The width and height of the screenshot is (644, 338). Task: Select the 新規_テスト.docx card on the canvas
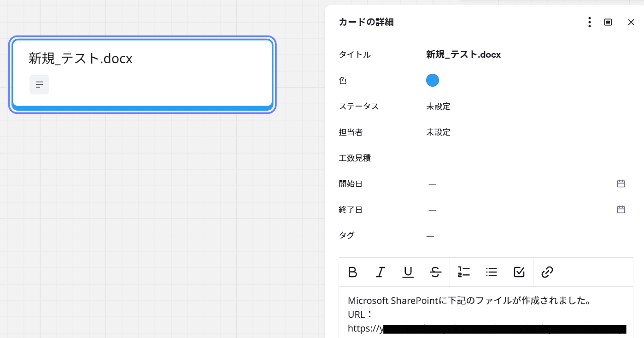(142, 75)
